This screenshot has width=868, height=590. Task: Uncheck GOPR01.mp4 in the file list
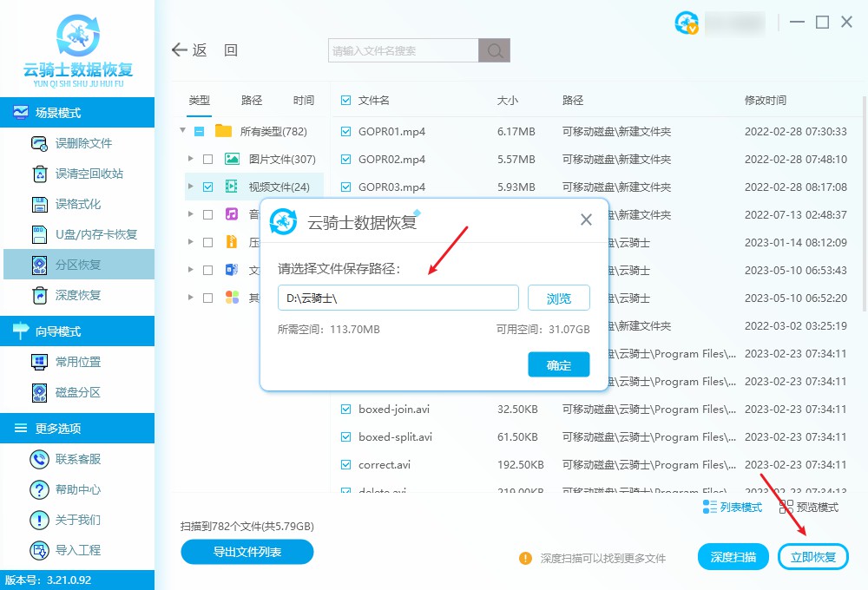pos(345,131)
